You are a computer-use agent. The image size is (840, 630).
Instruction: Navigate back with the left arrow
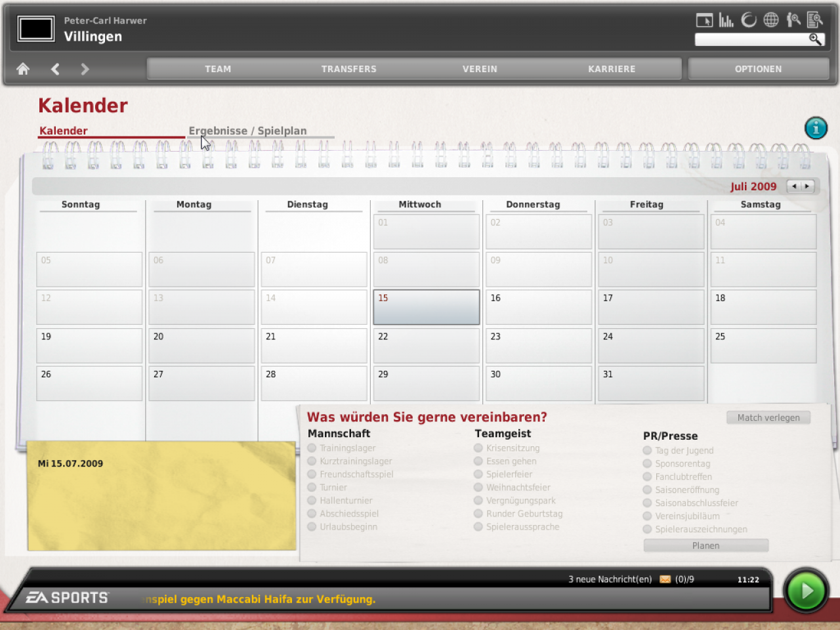[55, 69]
